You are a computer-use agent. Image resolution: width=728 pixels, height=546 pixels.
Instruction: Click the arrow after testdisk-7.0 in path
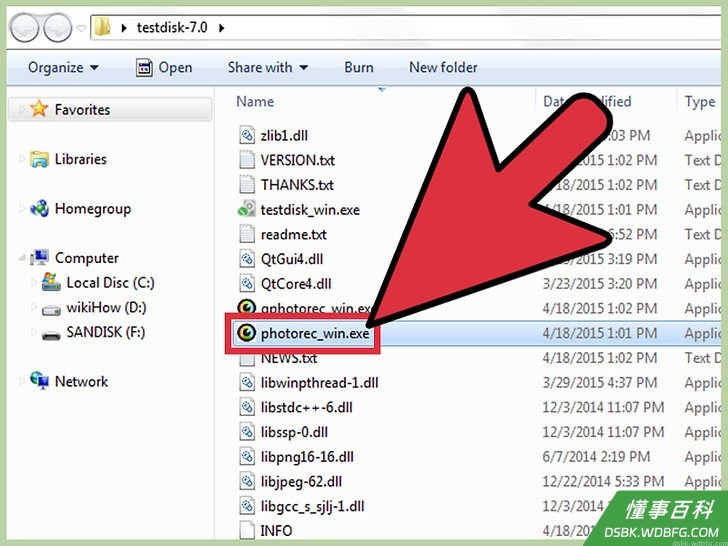tap(221, 28)
